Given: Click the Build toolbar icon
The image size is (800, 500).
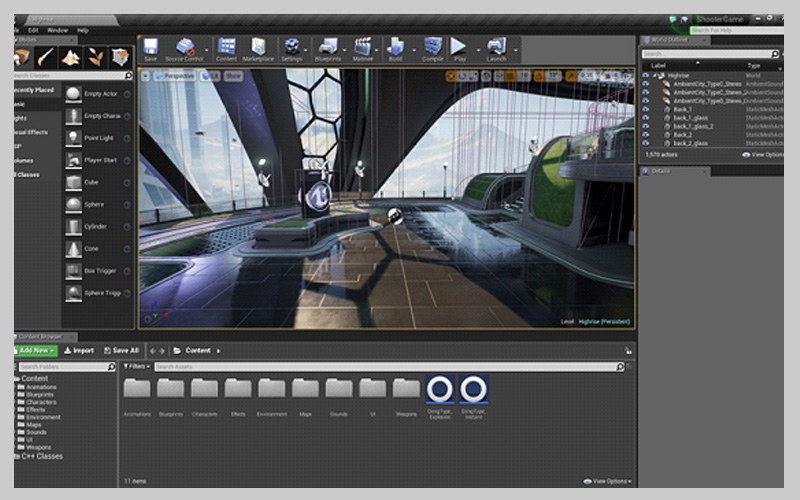Looking at the screenshot, I should coord(395,49).
